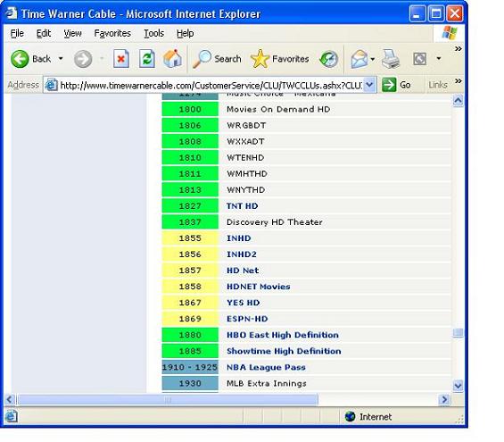Open Showtime High Definition link
The height and width of the screenshot is (442, 504).
coord(284,351)
